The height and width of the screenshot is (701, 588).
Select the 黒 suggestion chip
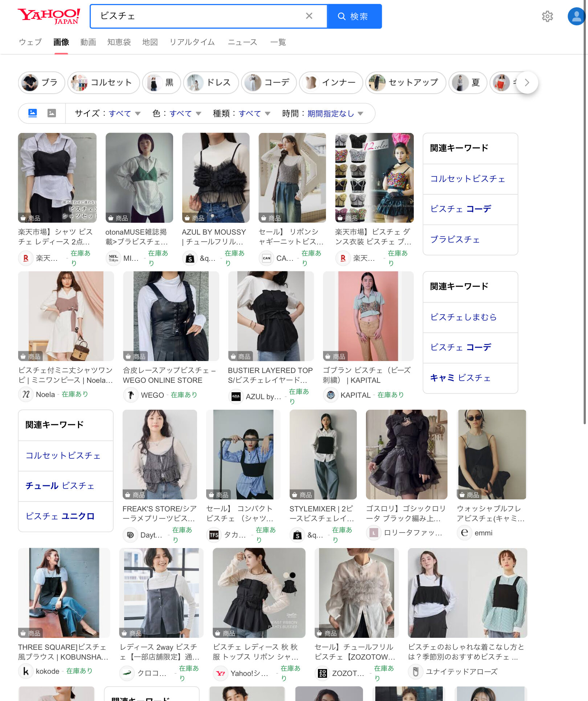(x=162, y=82)
